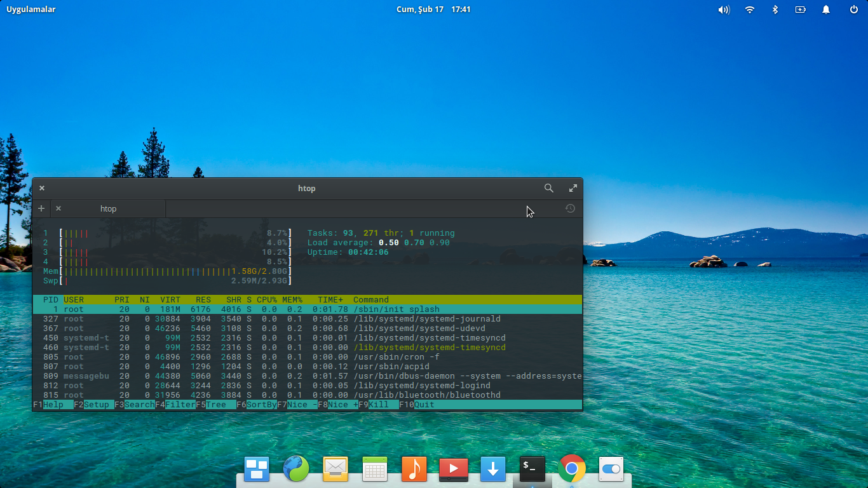The height and width of the screenshot is (488, 868).
Task: Sort by the USER column header
Action: pos(74,300)
